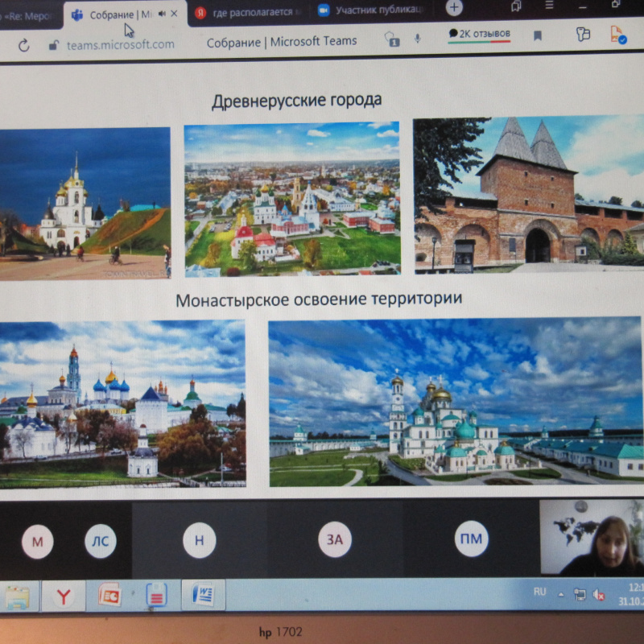Open PowerPoint from the taskbar
Screen dimensions: 644x644
click(x=109, y=596)
